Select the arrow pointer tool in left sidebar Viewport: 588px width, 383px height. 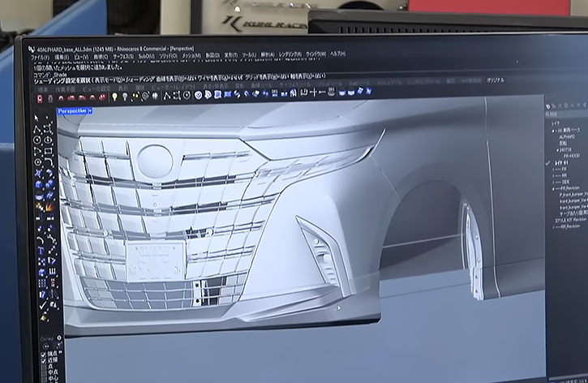(x=36, y=118)
